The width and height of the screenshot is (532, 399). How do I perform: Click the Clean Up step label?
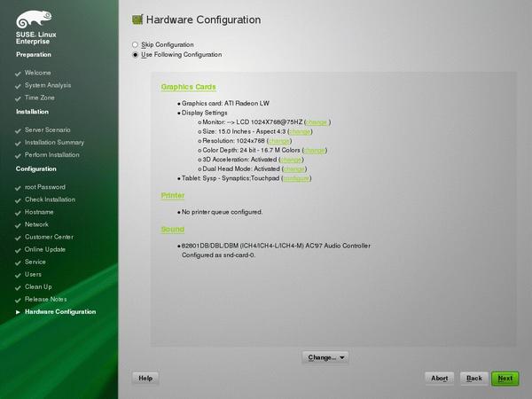[38, 286]
